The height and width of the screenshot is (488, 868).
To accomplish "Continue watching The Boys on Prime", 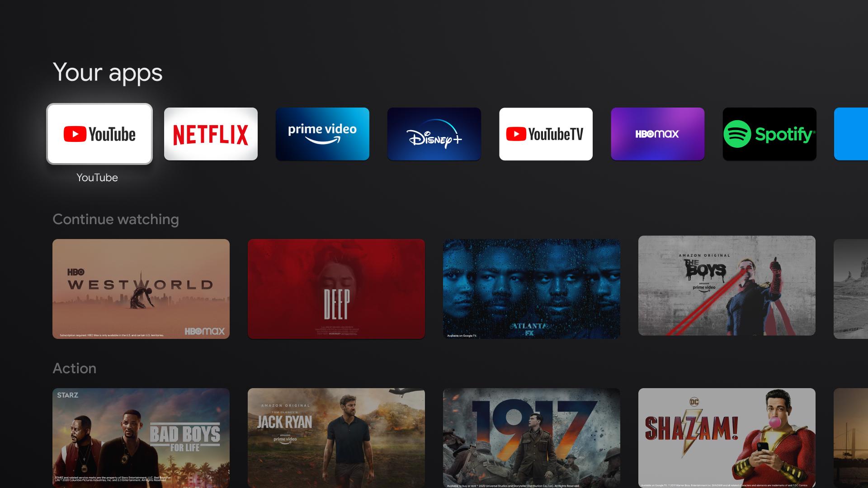I will pos(726,288).
